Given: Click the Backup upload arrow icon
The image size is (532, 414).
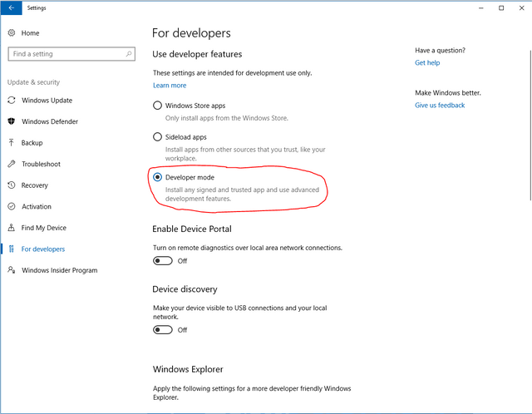Looking at the screenshot, I should pos(12,143).
